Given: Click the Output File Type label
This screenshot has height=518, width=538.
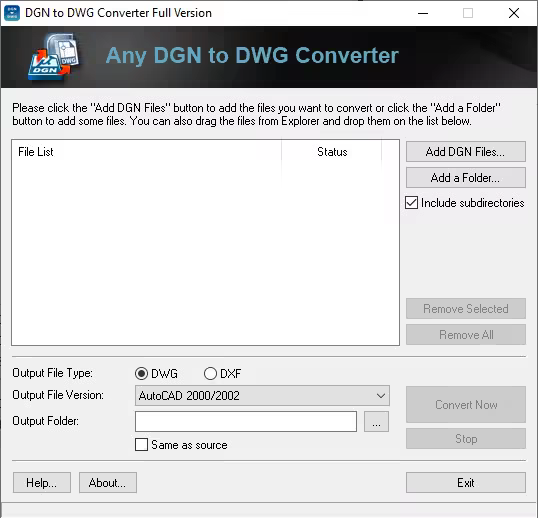Looking at the screenshot, I should (x=52, y=373).
